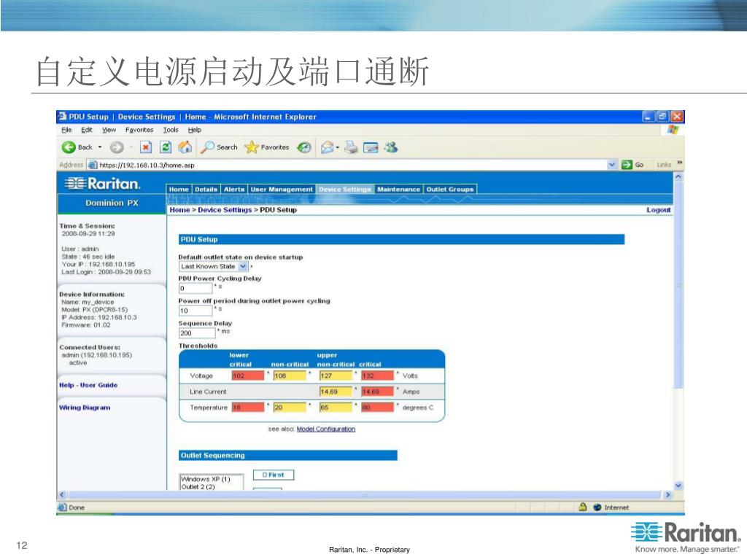
Task: Expand the Links toolbar chevron
Action: (679, 163)
